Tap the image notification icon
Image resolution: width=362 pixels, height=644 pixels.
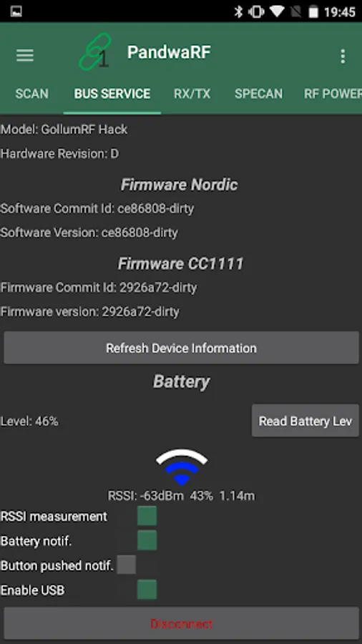[16, 11]
